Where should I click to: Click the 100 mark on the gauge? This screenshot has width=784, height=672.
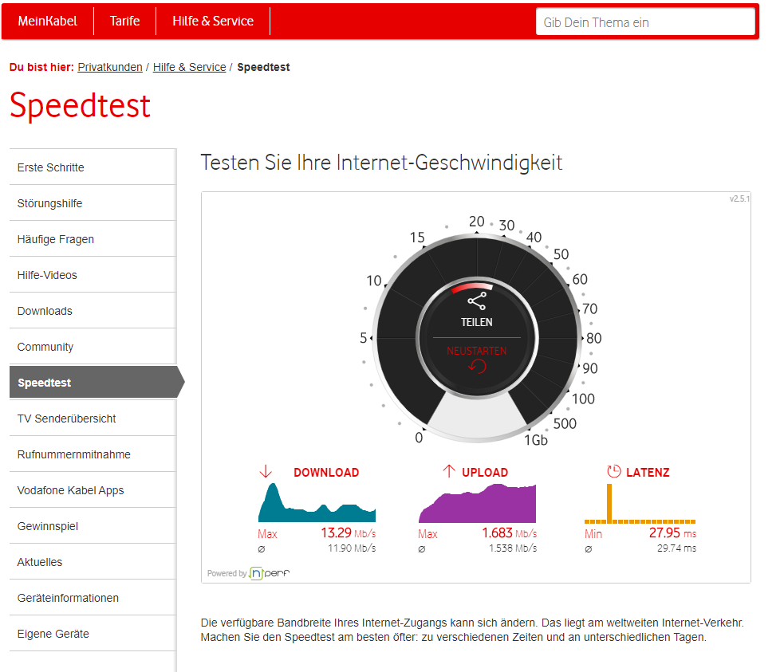click(583, 399)
